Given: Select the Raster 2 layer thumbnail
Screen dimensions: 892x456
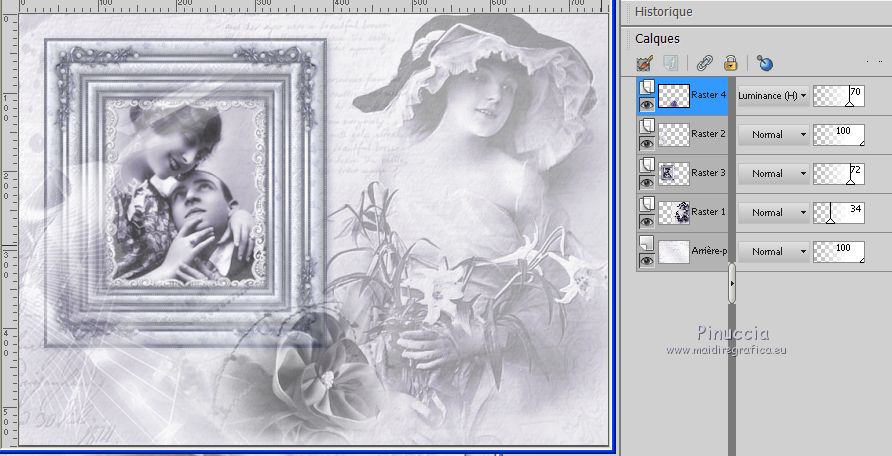Looking at the screenshot, I should pos(674,135).
